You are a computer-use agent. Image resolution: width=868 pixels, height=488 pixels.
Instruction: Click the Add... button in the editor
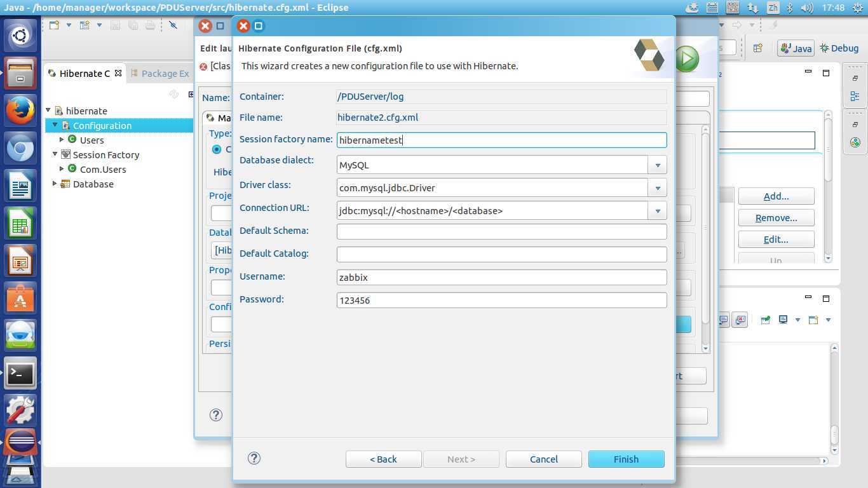point(776,196)
